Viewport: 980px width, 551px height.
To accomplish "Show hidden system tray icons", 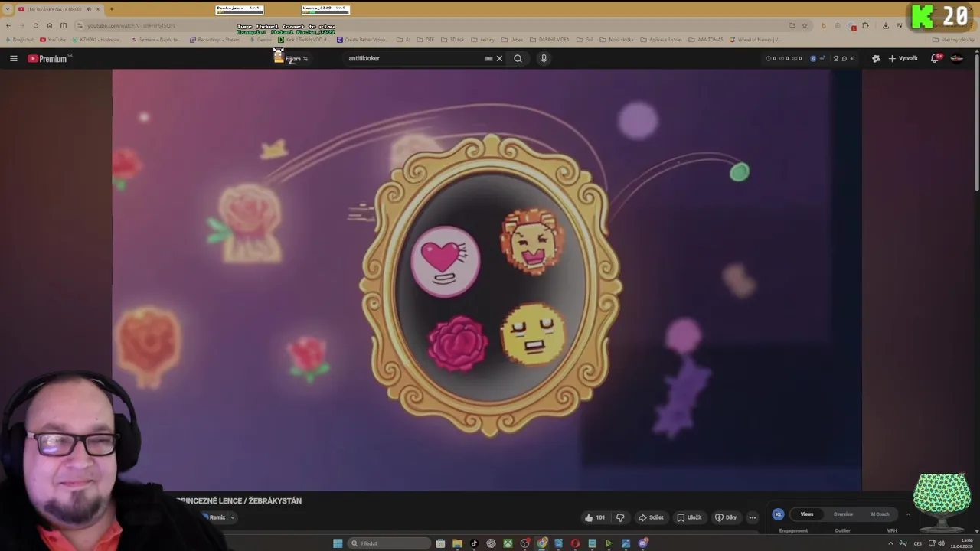I will click(890, 543).
